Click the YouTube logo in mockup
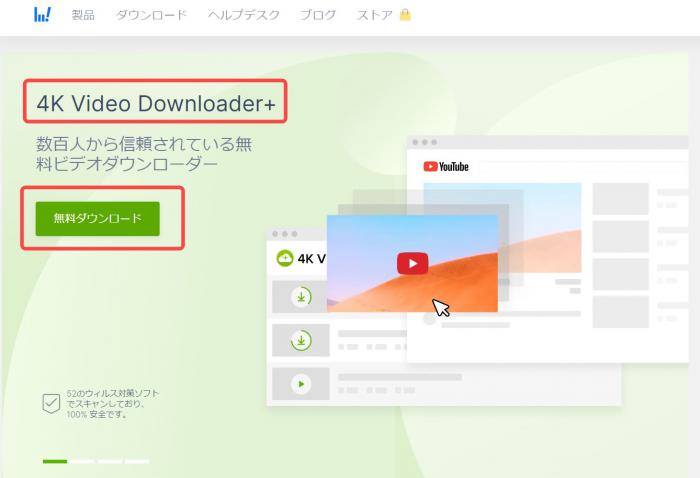The height and width of the screenshot is (478, 700). click(446, 166)
